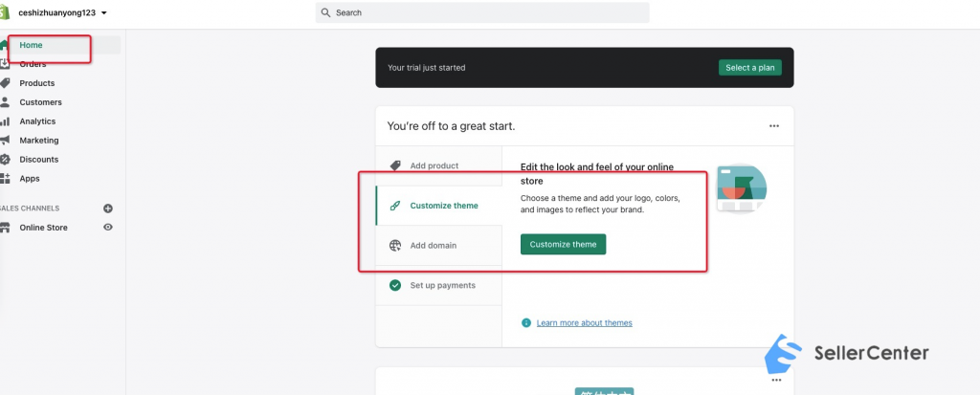This screenshot has height=395, width=980.
Task: Open the ceshizhuanyong123 store dropdown
Action: point(62,12)
